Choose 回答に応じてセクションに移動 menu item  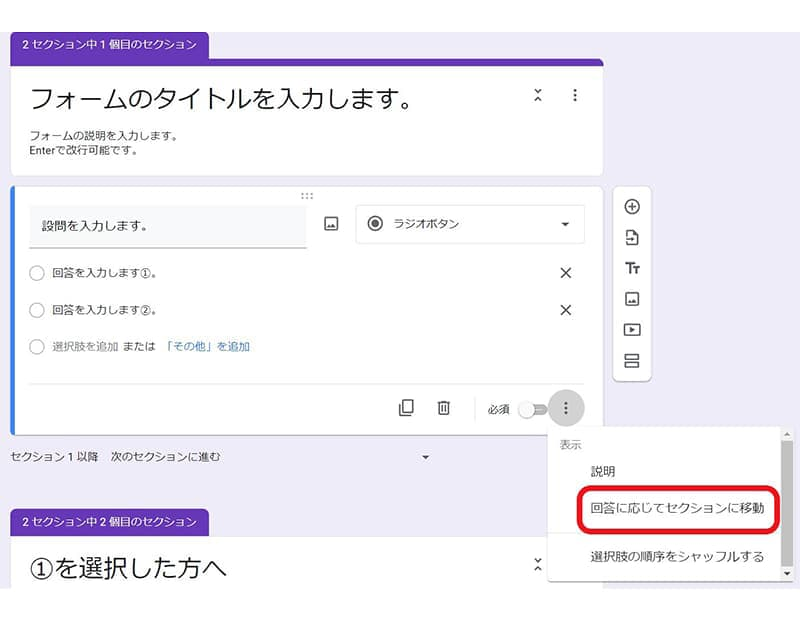click(x=677, y=508)
